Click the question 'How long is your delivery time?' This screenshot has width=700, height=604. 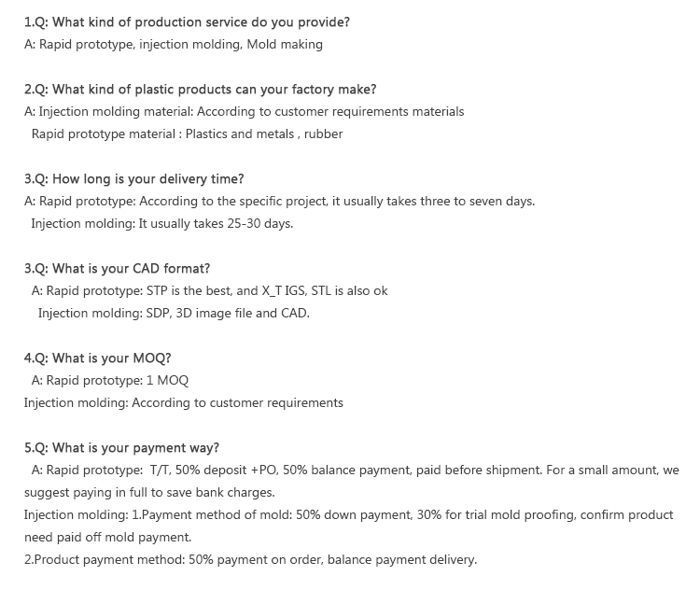(x=133, y=179)
